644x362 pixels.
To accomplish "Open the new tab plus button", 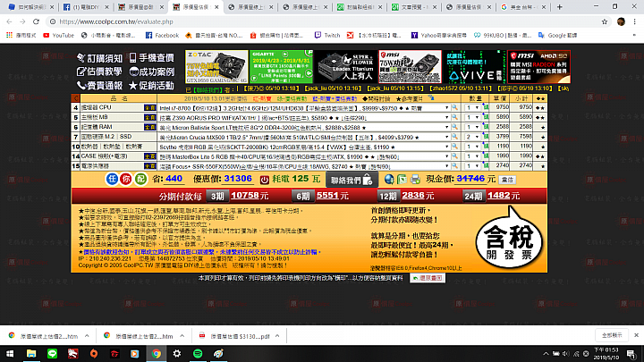I will click(x=559, y=7).
